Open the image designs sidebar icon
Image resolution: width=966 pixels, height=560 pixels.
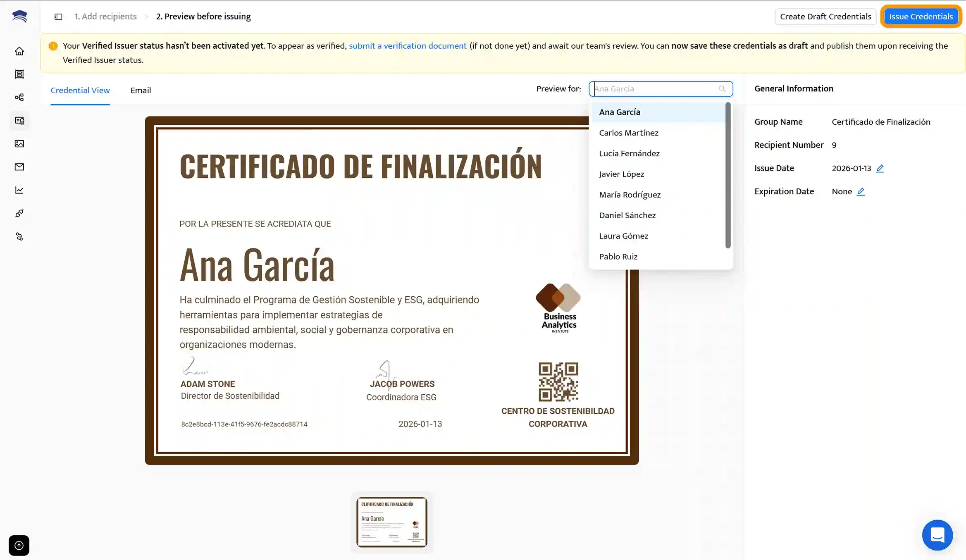[19, 144]
